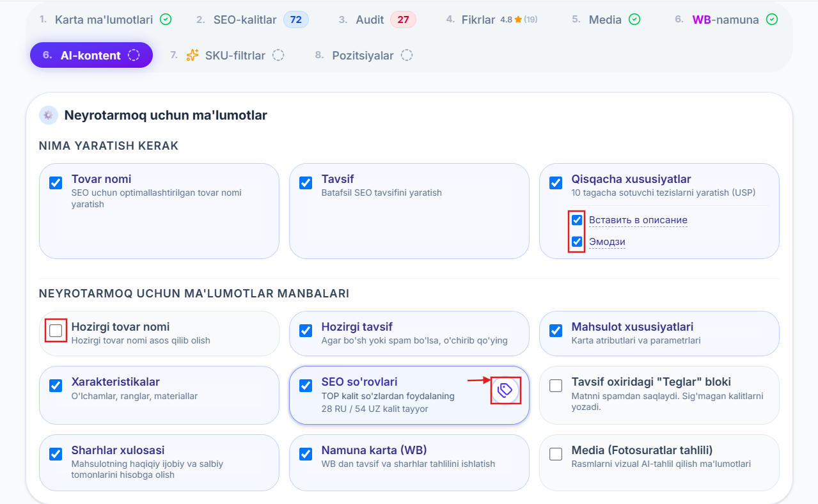Viewport: 818px width, 504px height.
Task: Click the blue 72 badge on SEO-kalitlar
Action: pos(295,20)
